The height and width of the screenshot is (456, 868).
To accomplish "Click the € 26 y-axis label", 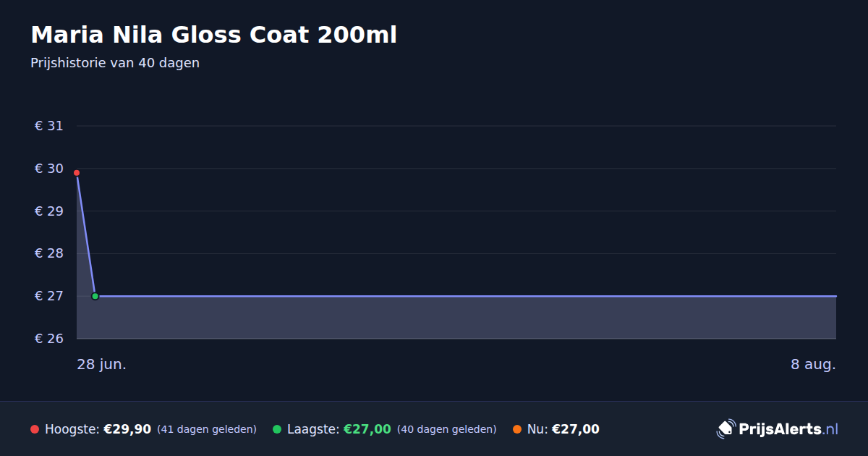I will pos(49,339).
